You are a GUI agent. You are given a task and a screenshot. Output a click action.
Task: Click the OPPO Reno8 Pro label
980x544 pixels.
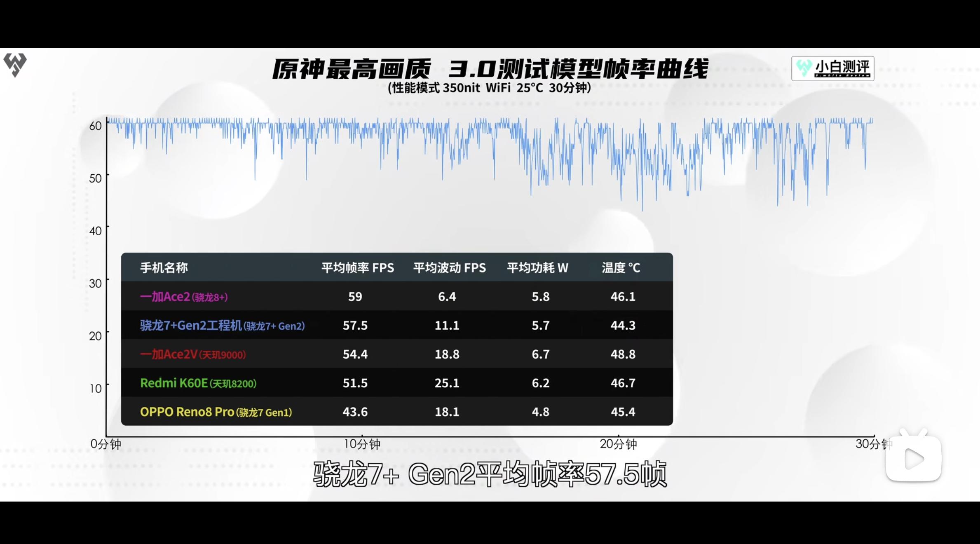[186, 412]
